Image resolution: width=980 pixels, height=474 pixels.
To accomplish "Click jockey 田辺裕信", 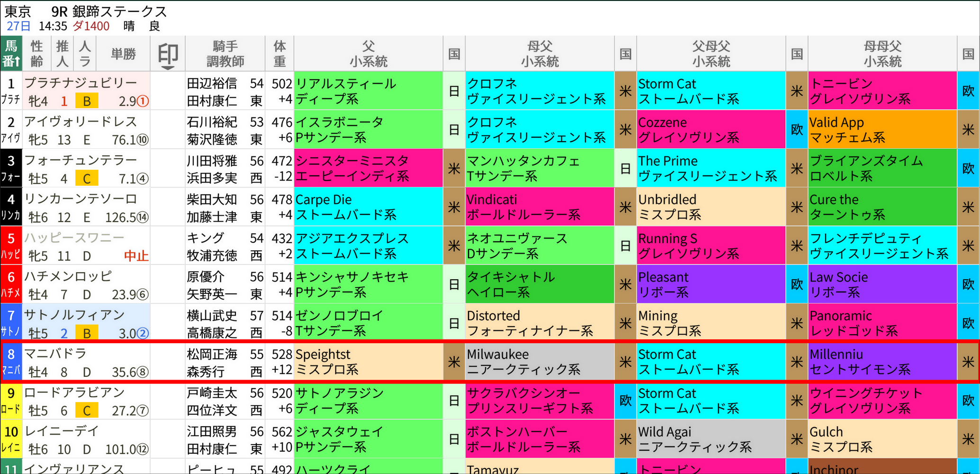I will tap(212, 83).
